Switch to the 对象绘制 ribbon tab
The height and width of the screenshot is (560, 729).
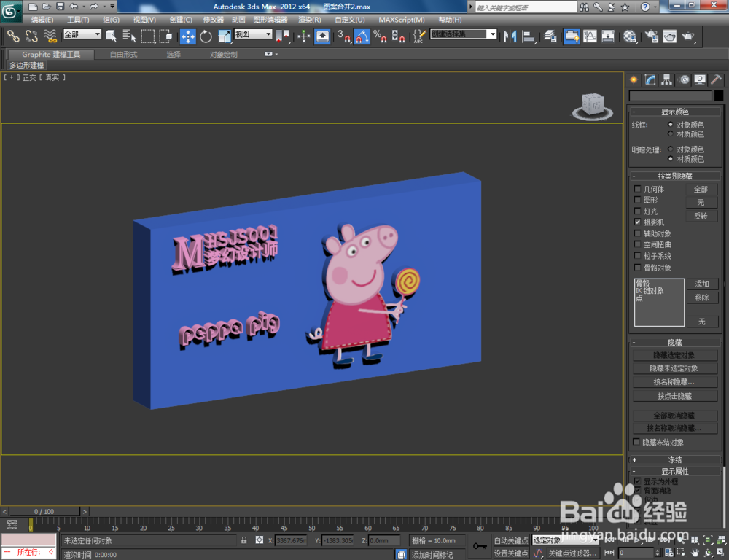tap(223, 55)
